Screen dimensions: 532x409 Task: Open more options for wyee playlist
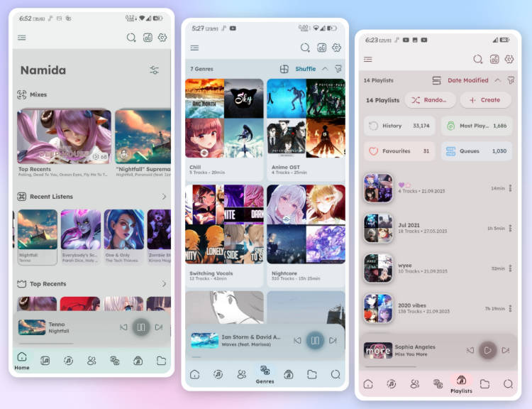coord(510,268)
